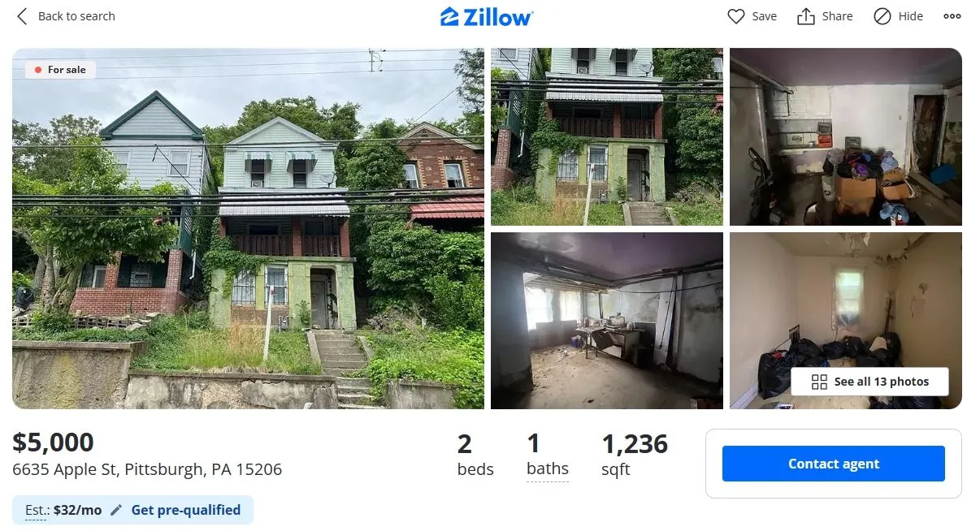Go back to search results
This screenshot has width=980, height=531.
[x=66, y=16]
